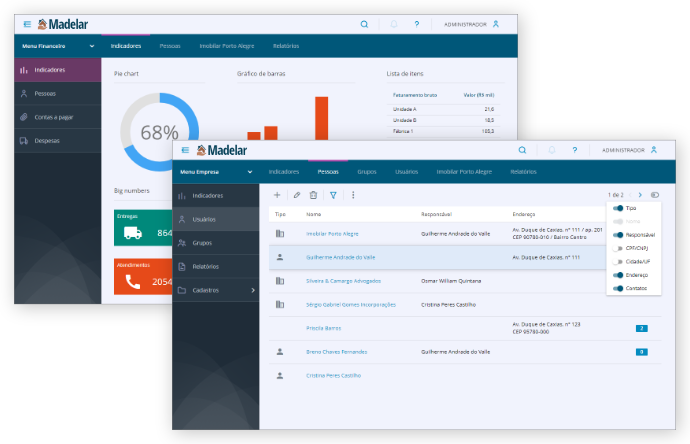This screenshot has height=444, width=690.
Task: Click the delete trash icon in toolbar
Action: click(313, 195)
